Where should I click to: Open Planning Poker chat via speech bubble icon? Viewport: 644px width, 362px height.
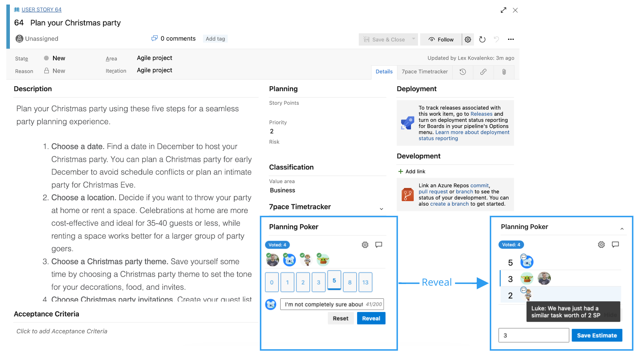(x=379, y=245)
